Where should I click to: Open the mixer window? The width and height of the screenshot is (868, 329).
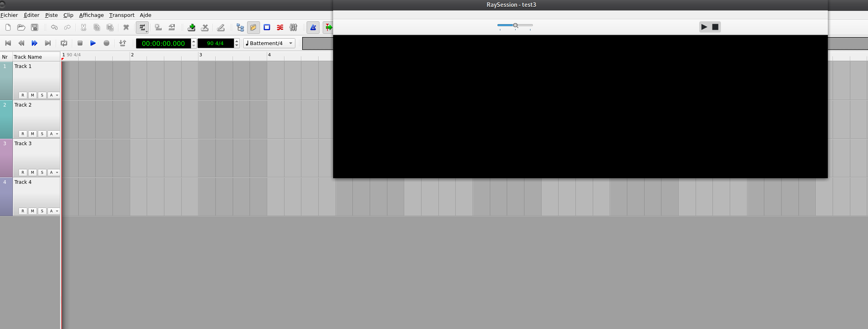click(293, 27)
